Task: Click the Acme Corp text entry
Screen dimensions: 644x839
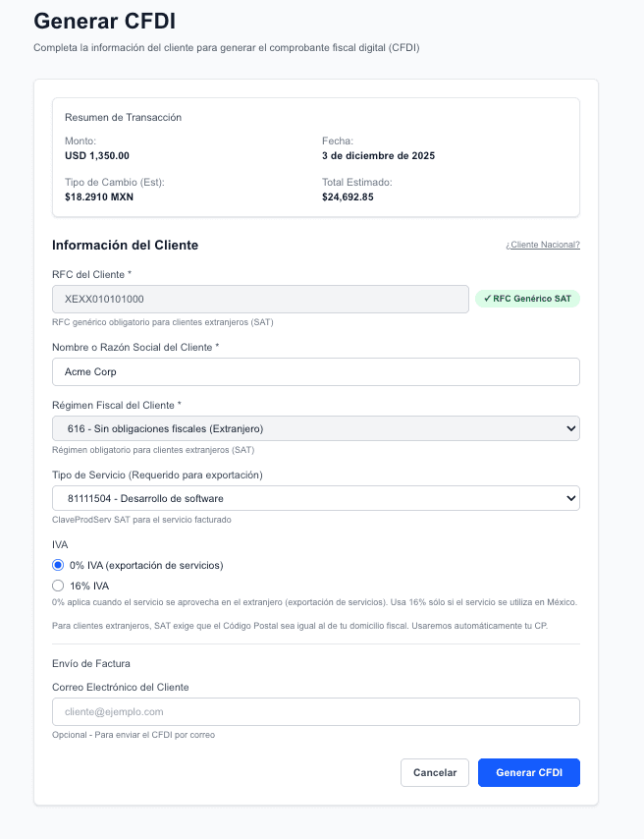Action: [x=86, y=371]
